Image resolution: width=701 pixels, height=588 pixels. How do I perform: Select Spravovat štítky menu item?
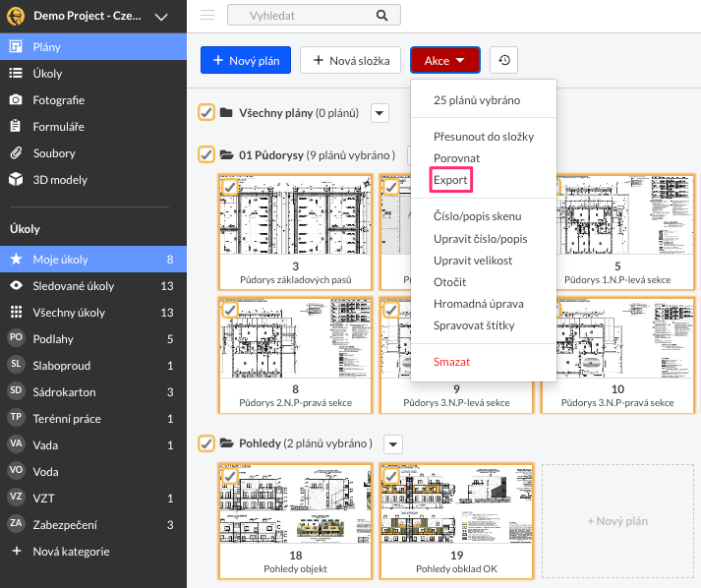point(474,325)
